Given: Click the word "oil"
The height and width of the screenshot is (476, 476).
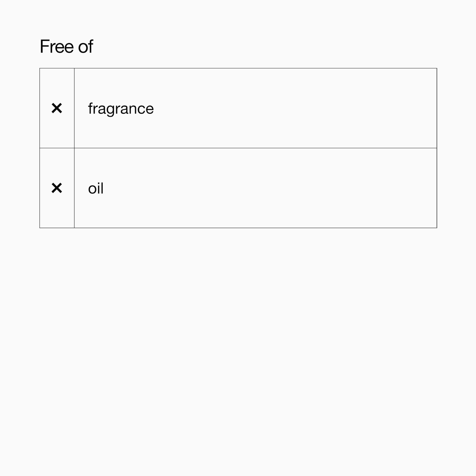Looking at the screenshot, I should (x=96, y=188).
